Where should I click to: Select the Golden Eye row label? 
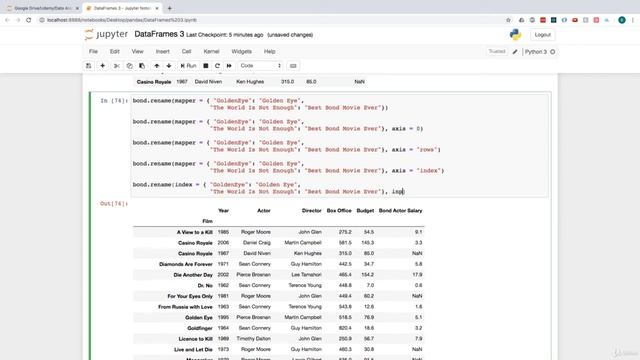tap(199, 318)
